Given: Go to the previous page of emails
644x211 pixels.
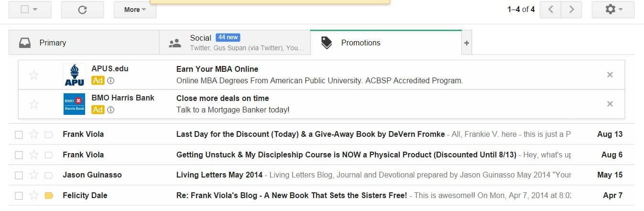Looking at the screenshot, I should point(550,10).
